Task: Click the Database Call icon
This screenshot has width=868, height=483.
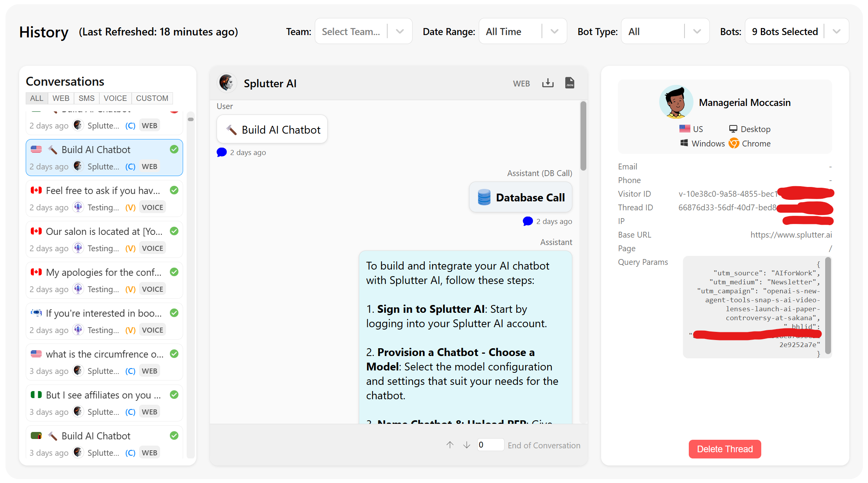Action: tap(484, 197)
